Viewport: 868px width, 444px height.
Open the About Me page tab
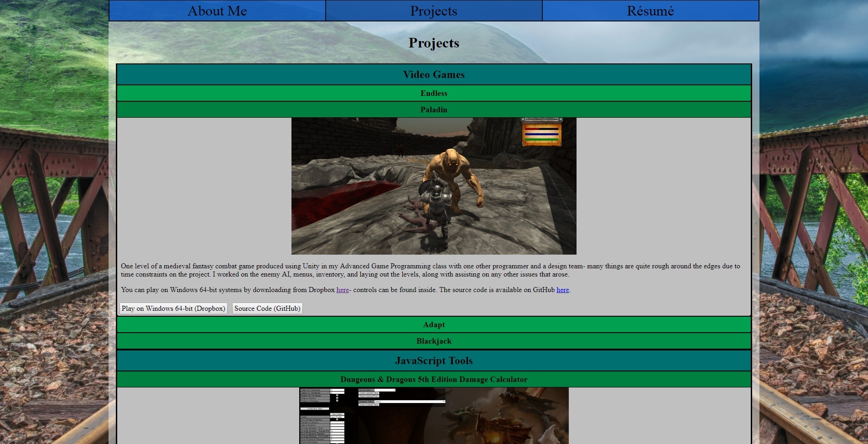217,11
